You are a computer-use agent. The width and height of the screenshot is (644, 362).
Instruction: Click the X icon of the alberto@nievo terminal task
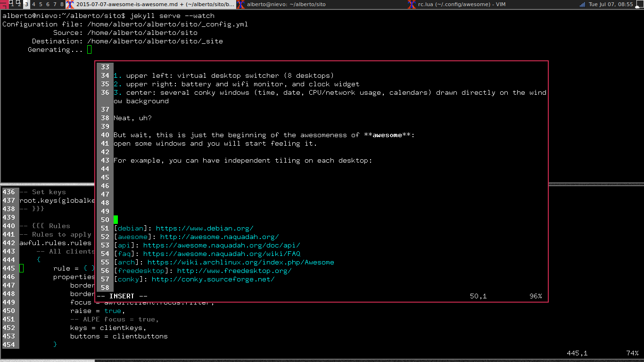pos(240,4)
